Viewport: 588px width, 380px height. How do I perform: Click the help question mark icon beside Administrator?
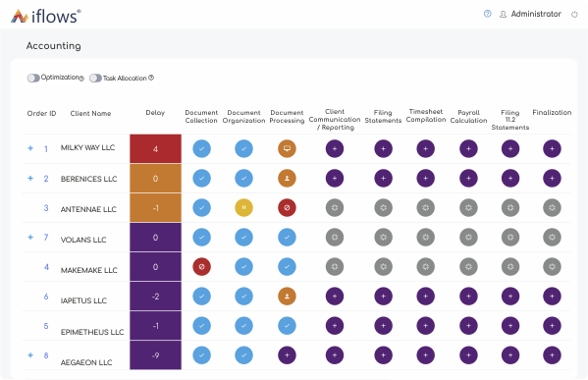pyautogui.click(x=487, y=14)
